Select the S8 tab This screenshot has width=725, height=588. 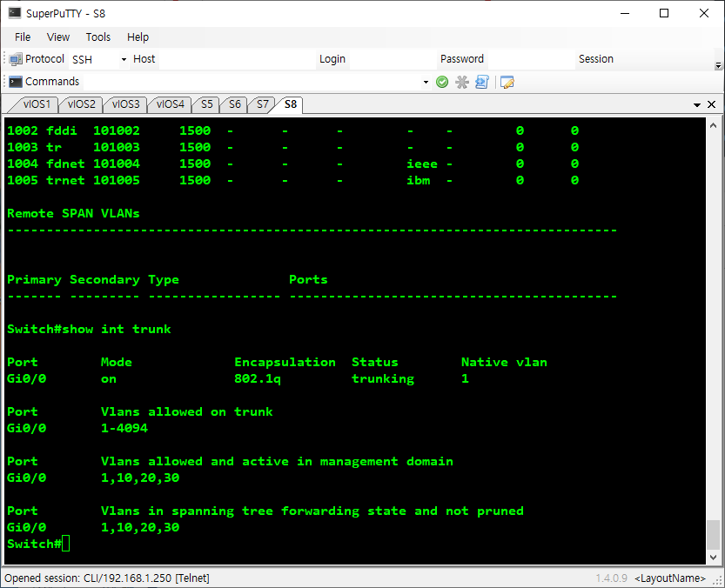(x=291, y=104)
